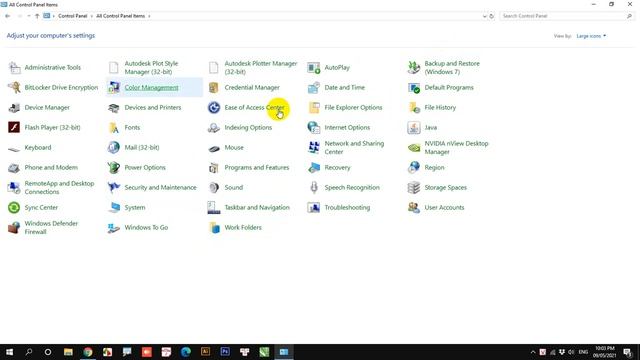The image size is (640, 360).
Task: Open the Storage Spaces icon
Action: 414,187
